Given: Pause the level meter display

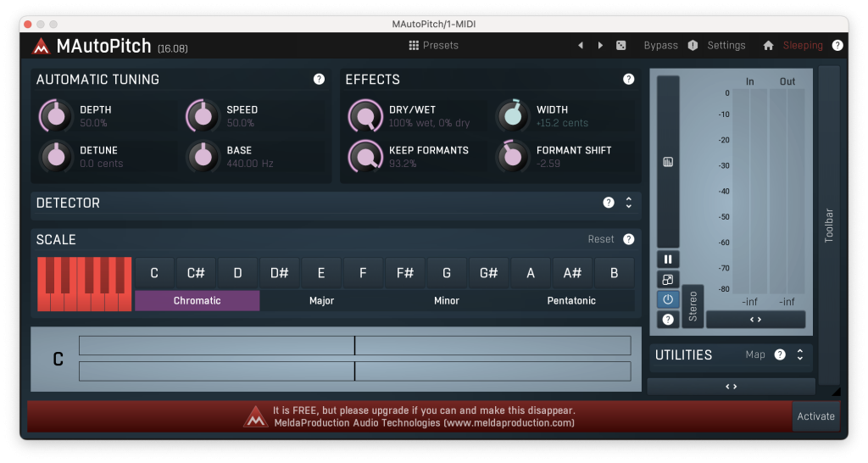Looking at the screenshot, I should pos(668,259).
